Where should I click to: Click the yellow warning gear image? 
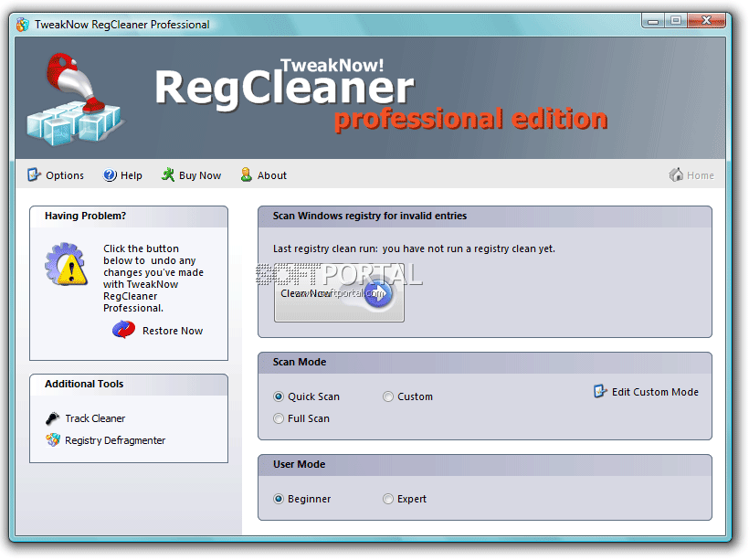67,264
